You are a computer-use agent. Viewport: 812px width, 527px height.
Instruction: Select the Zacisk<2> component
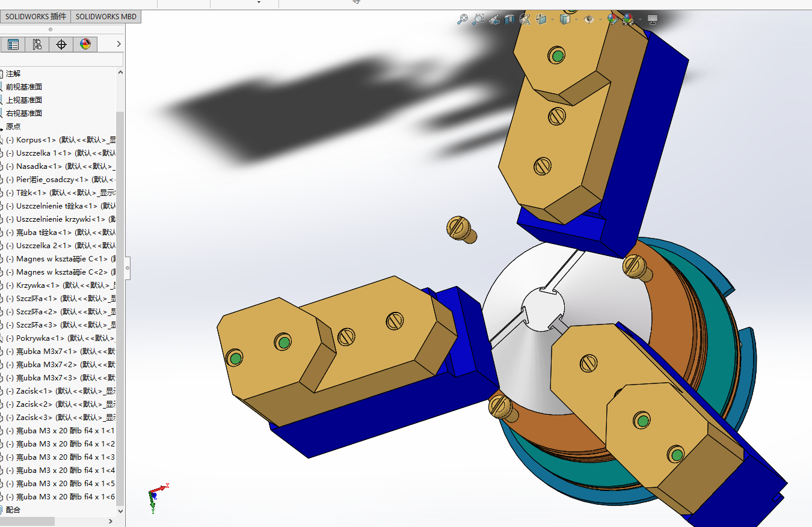tap(60, 404)
